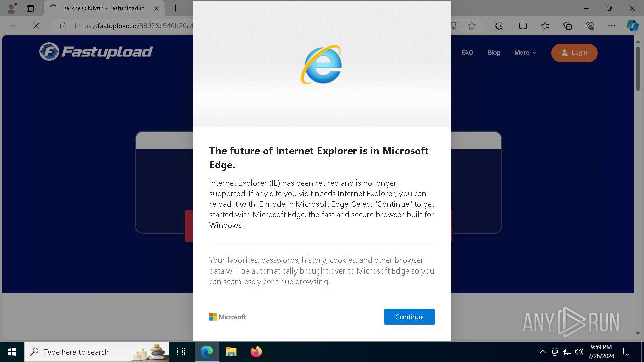Show hidden system tray icons
This screenshot has height=362, width=644.
pos(542,352)
